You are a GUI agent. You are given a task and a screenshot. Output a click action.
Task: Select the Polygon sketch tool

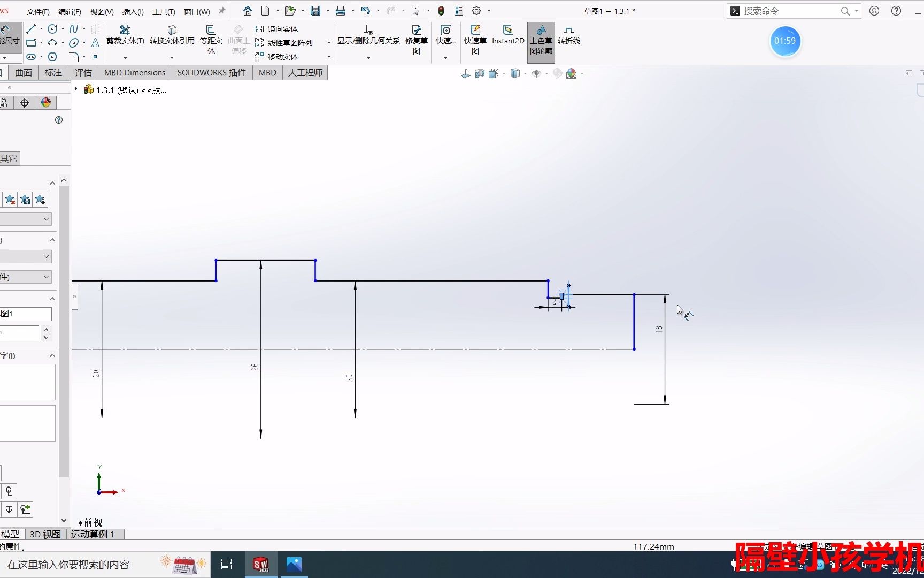(x=52, y=57)
